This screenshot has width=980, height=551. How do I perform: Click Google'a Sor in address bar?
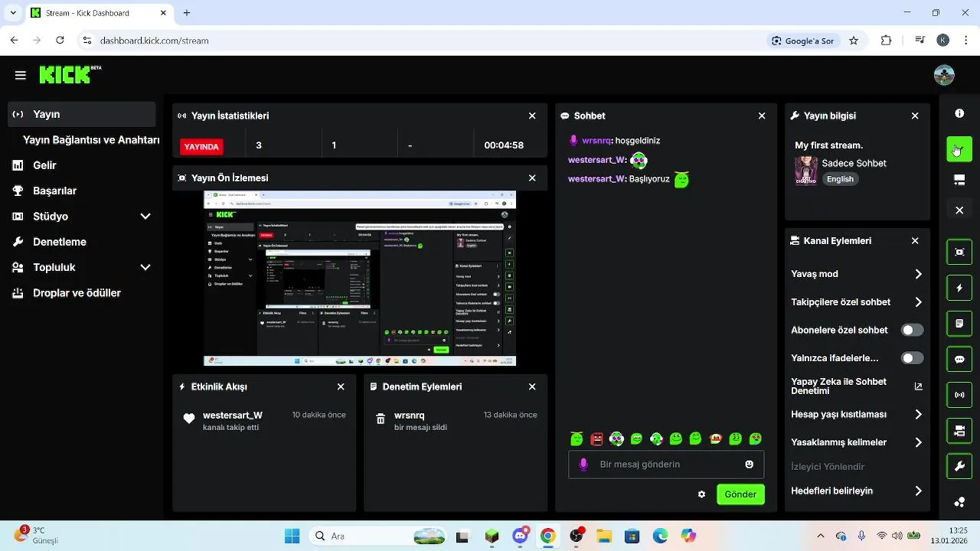[x=802, y=41]
